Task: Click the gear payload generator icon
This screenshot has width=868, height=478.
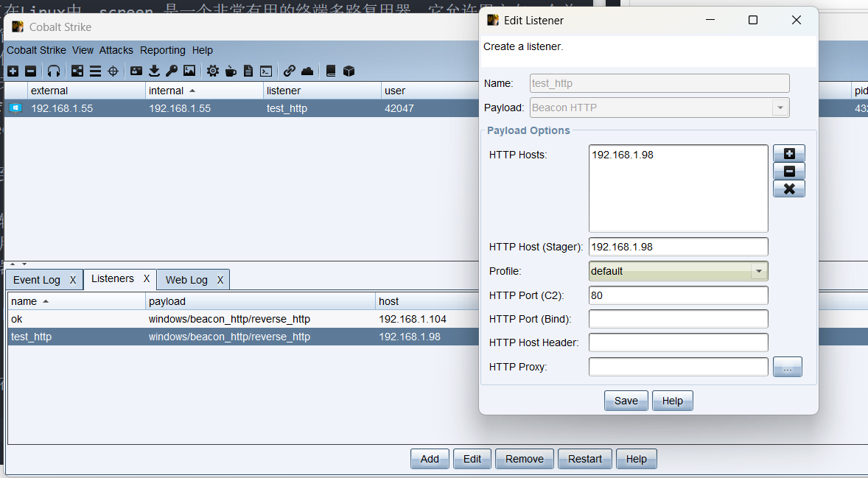Action: coord(213,71)
